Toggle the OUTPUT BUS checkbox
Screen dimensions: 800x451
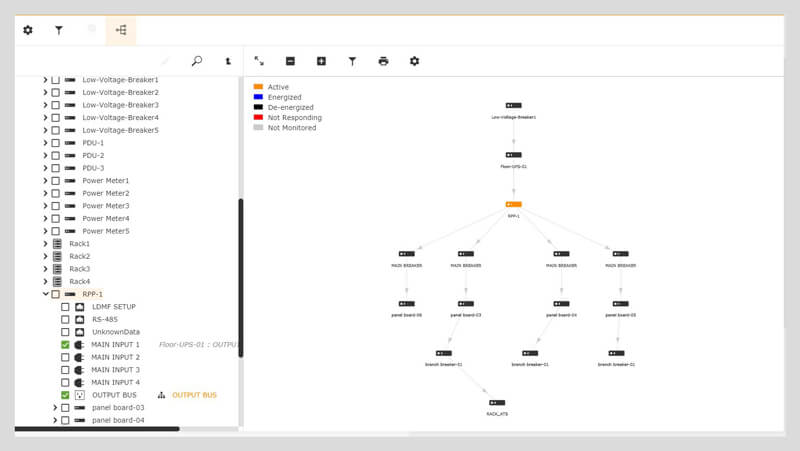coord(65,395)
